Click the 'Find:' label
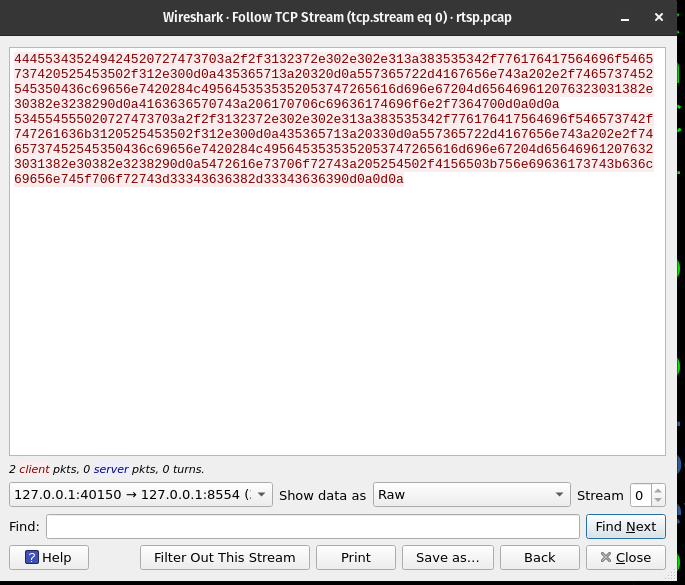This screenshot has height=585, width=685. point(24,527)
